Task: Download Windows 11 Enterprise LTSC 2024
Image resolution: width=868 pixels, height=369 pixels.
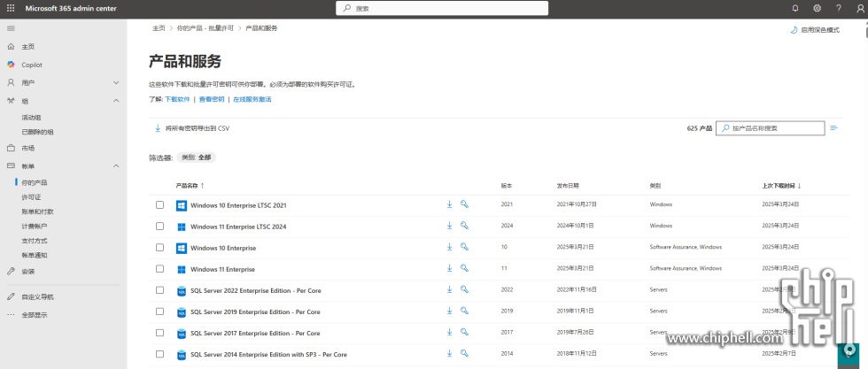Action: [x=450, y=226]
